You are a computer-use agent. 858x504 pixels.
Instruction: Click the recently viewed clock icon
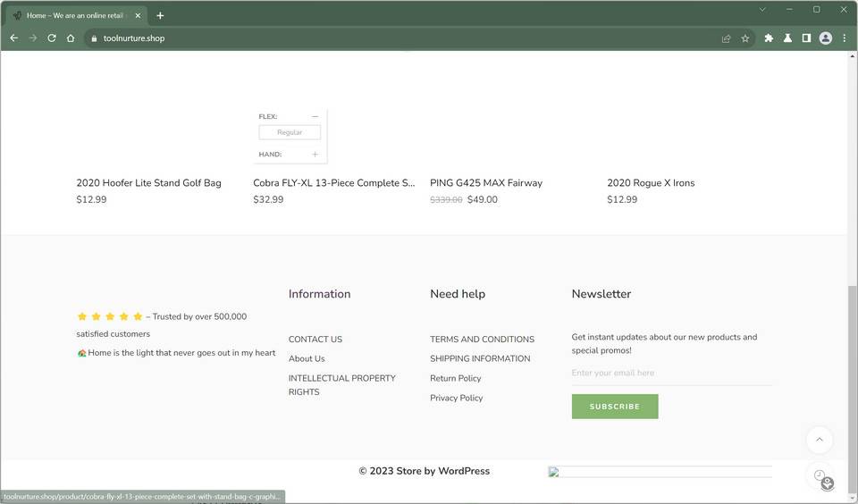pyautogui.click(x=820, y=475)
